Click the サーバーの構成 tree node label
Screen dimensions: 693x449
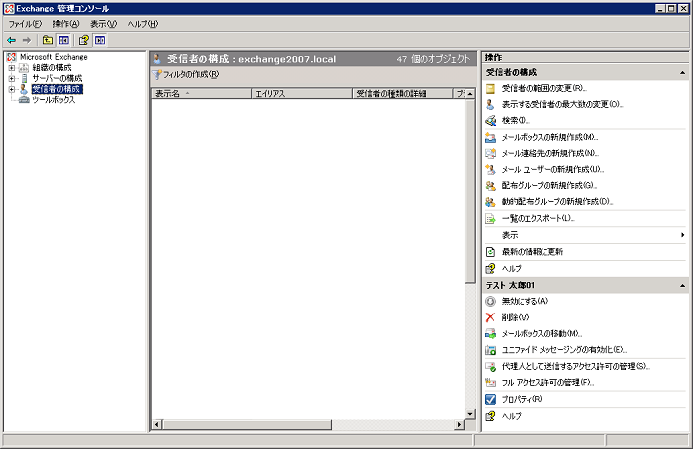57,78
